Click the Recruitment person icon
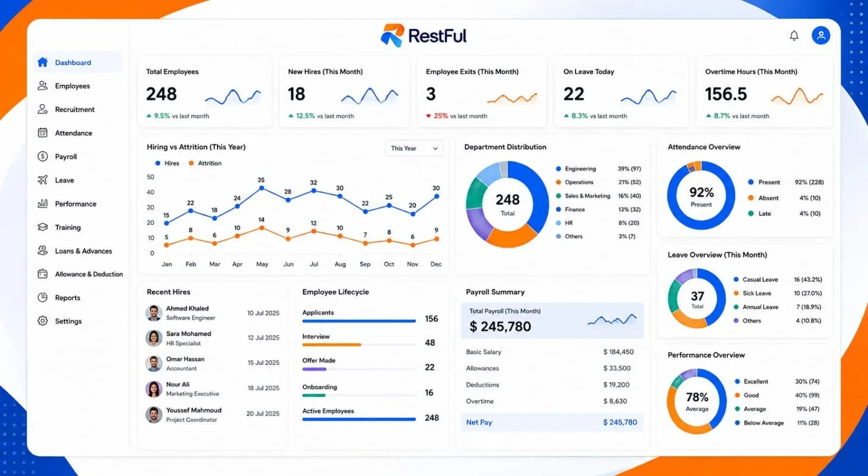 [42, 109]
